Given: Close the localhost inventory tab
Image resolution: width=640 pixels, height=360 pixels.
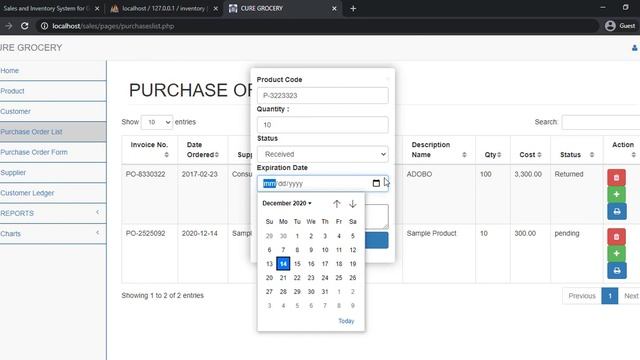Looking at the screenshot, I should (x=216, y=8).
